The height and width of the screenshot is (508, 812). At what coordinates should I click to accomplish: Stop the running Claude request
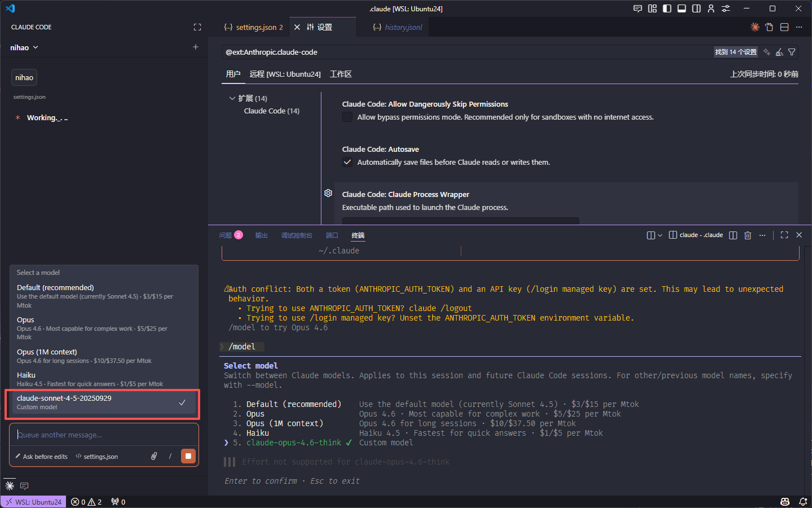(x=188, y=456)
